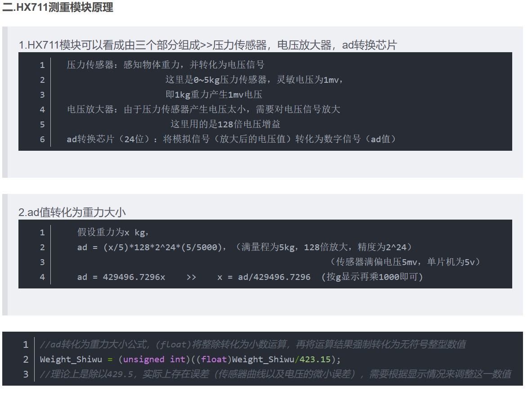Click the ad = (x/5)*128*2^24 formula
The image size is (532, 396).
pyautogui.click(x=152, y=247)
